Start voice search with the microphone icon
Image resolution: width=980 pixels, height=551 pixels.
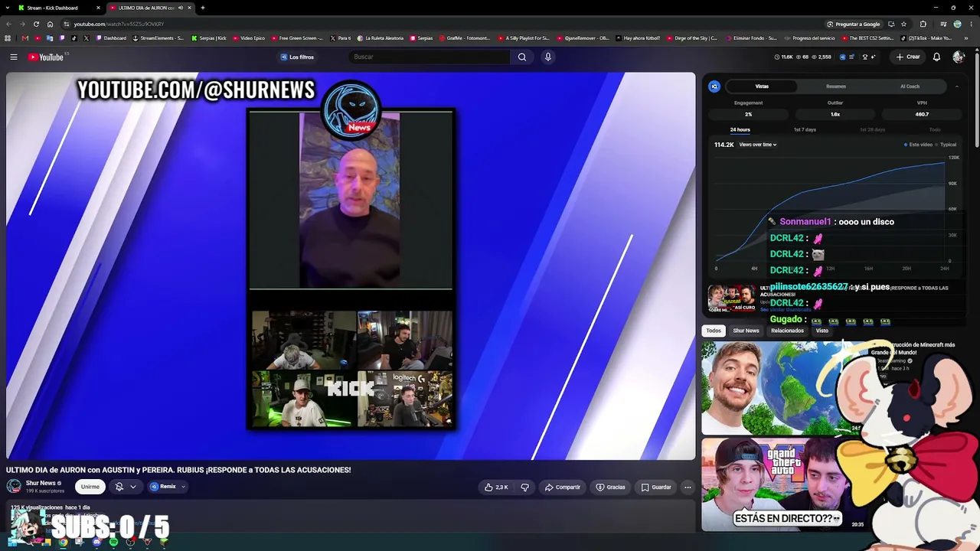pos(547,57)
